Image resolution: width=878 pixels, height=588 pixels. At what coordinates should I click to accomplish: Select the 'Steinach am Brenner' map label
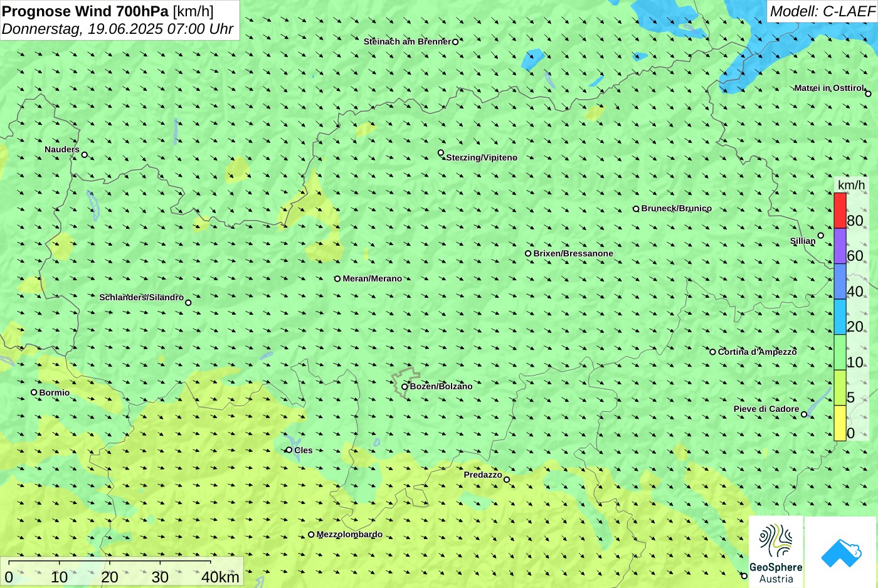click(x=408, y=41)
